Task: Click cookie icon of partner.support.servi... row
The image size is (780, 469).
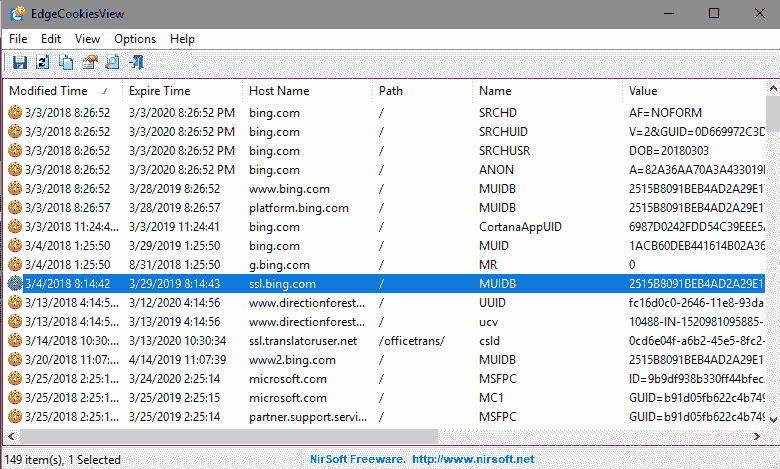Action: click(x=15, y=416)
